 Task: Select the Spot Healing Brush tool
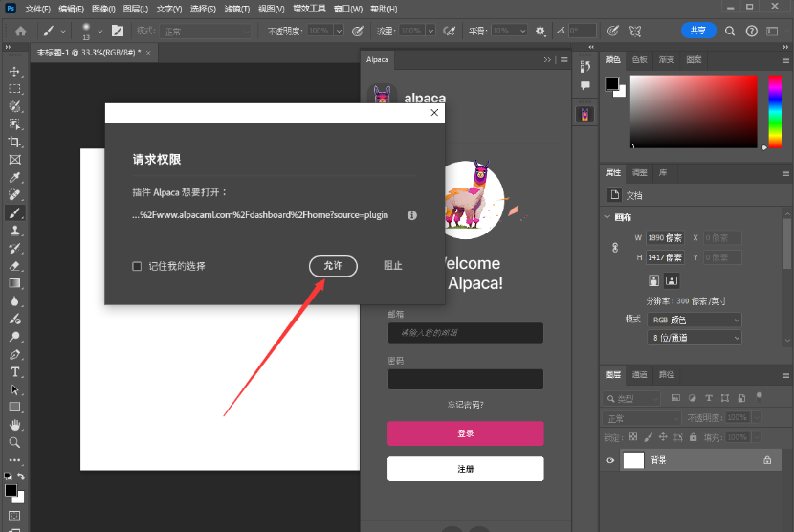point(14,195)
